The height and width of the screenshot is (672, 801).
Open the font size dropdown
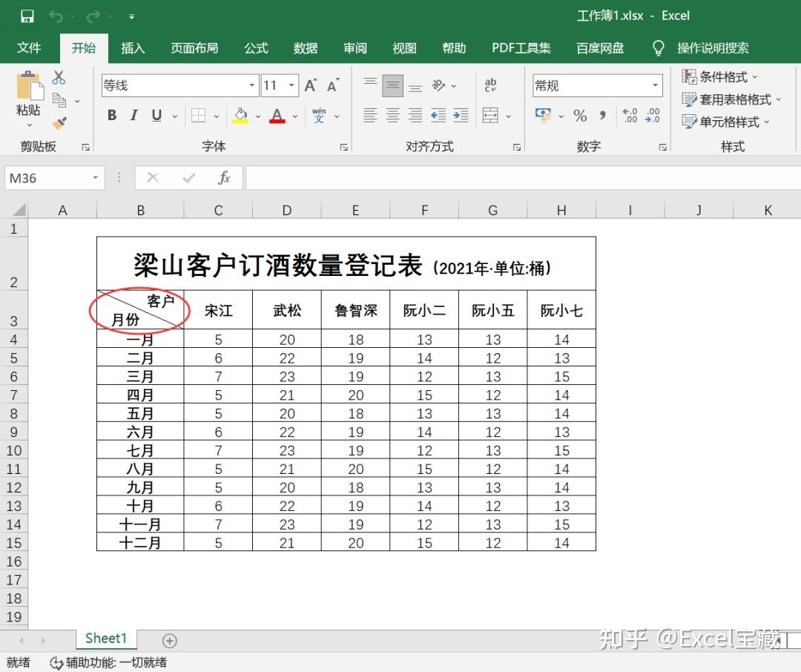point(290,85)
